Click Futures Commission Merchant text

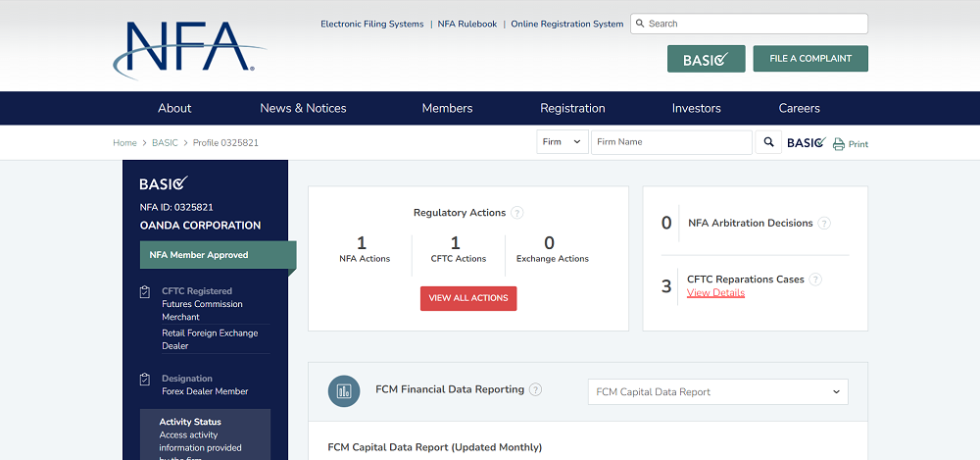coord(203,310)
